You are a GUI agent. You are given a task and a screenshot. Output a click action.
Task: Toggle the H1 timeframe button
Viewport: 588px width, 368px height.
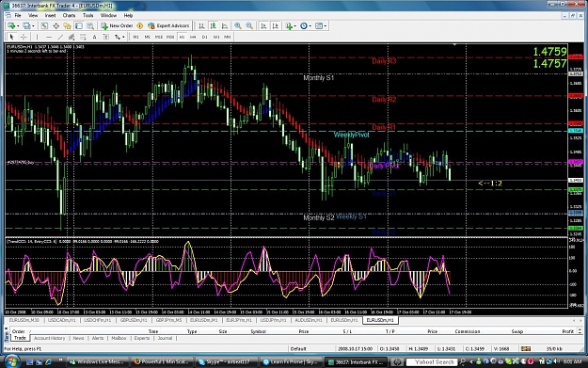click(182, 37)
